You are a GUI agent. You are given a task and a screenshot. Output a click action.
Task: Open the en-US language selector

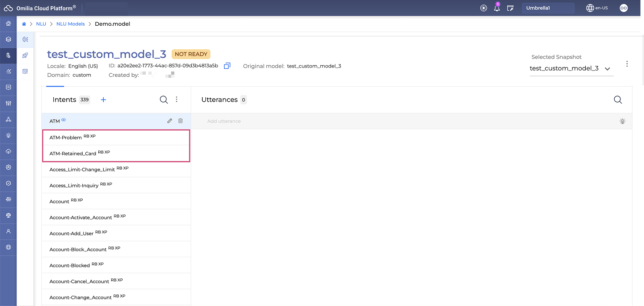click(x=597, y=8)
